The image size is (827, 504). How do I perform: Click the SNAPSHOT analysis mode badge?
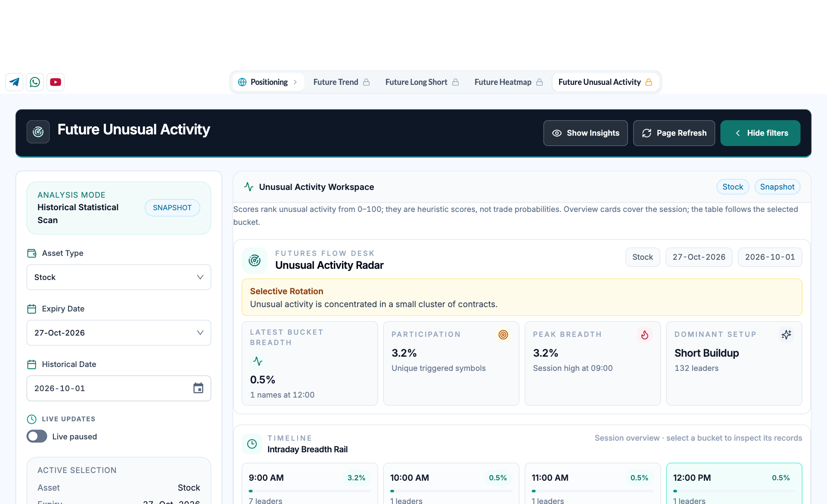172,208
